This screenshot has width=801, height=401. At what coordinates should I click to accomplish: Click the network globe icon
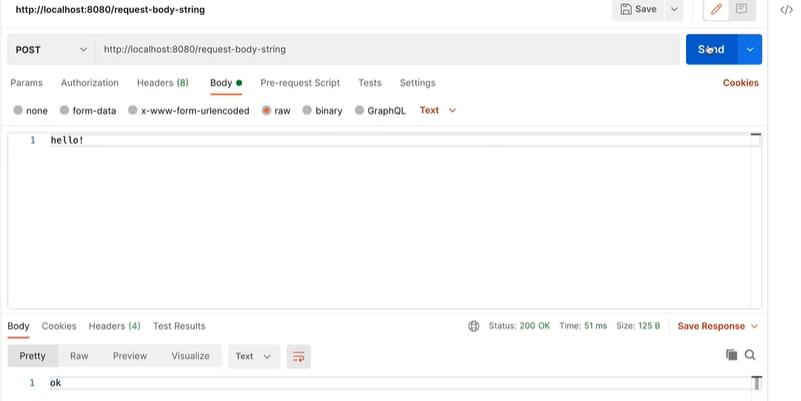pos(474,326)
